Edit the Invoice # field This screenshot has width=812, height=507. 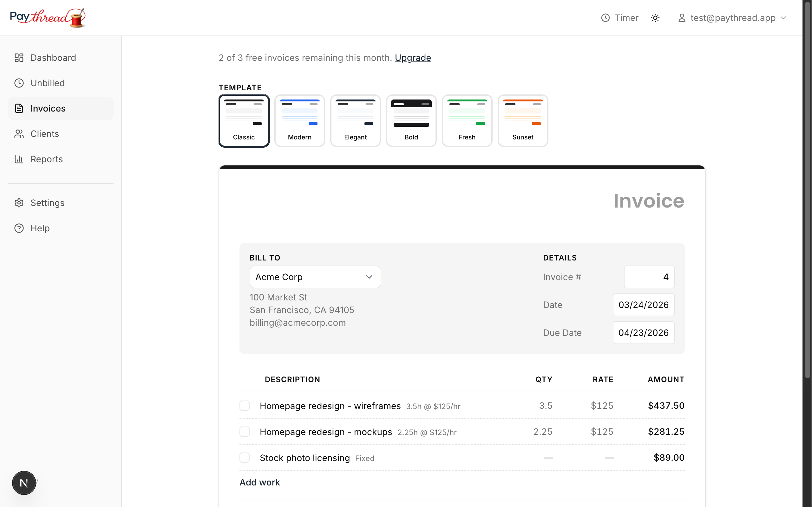649,277
